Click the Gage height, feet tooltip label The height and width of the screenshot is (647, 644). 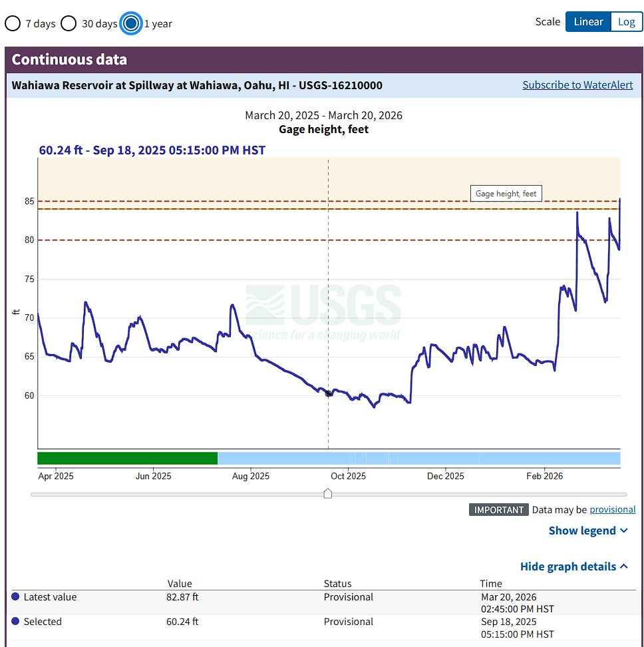point(506,194)
